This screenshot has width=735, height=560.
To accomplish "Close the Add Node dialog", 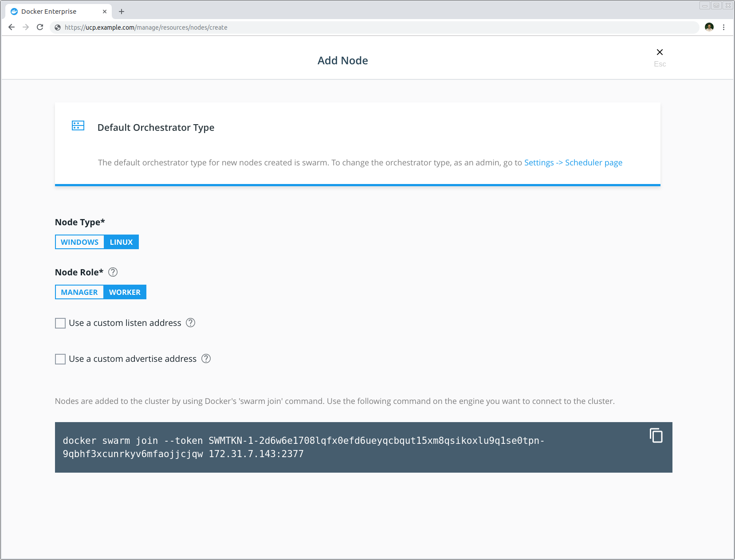I will point(660,52).
